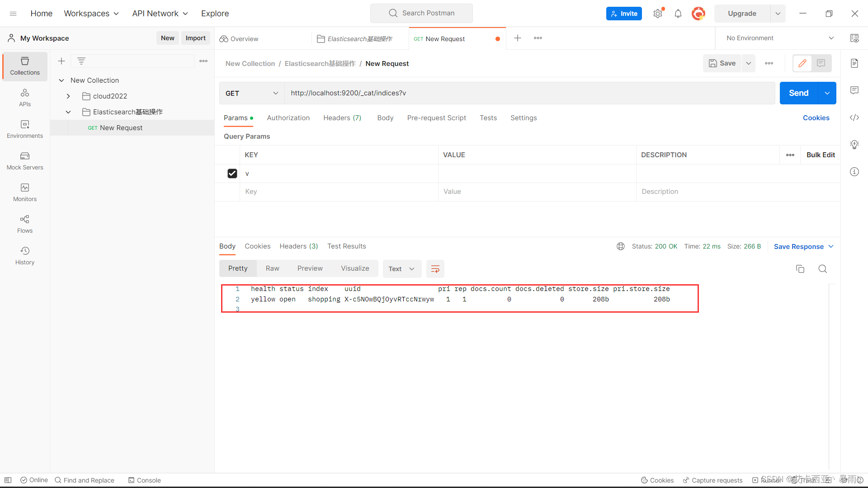Switch to the Settings tab

[x=524, y=118]
